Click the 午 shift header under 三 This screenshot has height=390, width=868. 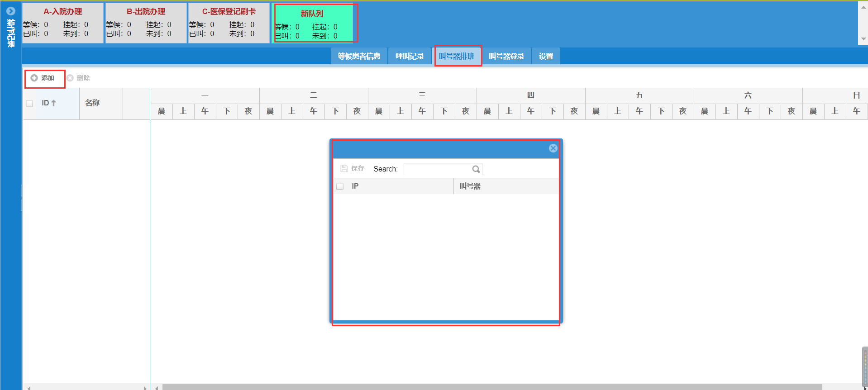[x=422, y=111]
